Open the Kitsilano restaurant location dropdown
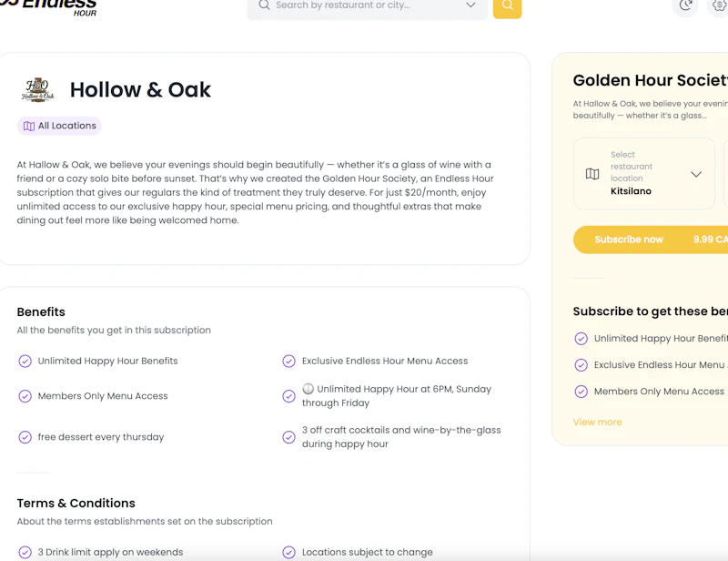 click(x=644, y=173)
